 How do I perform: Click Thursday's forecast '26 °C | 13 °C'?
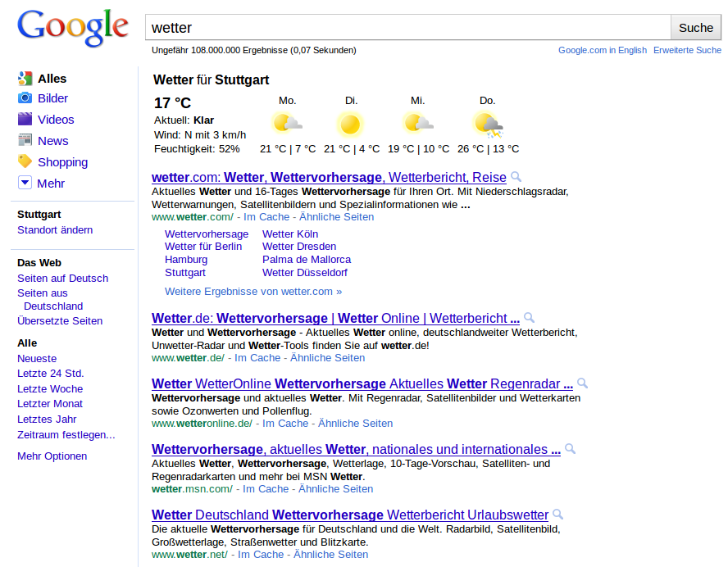488,148
